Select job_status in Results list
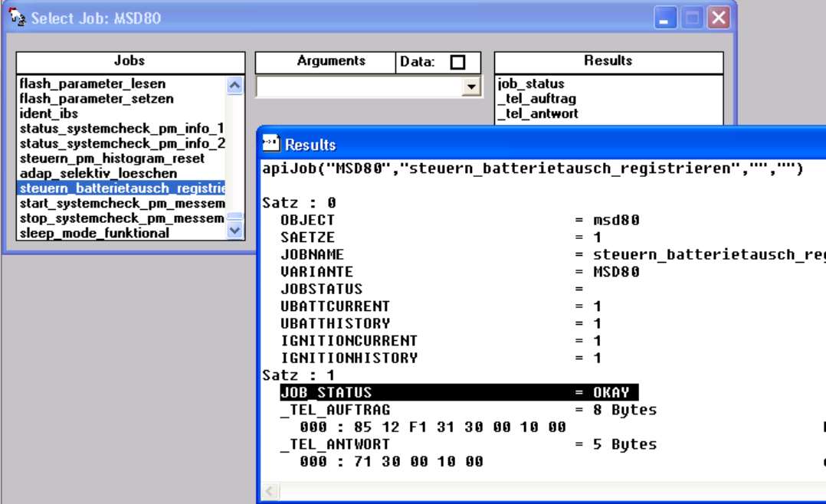The image size is (826, 504). click(531, 83)
